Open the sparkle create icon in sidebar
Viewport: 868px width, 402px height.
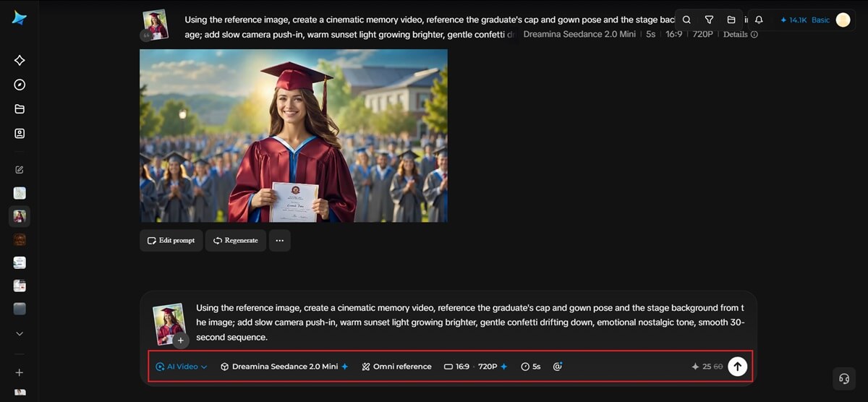click(20, 61)
